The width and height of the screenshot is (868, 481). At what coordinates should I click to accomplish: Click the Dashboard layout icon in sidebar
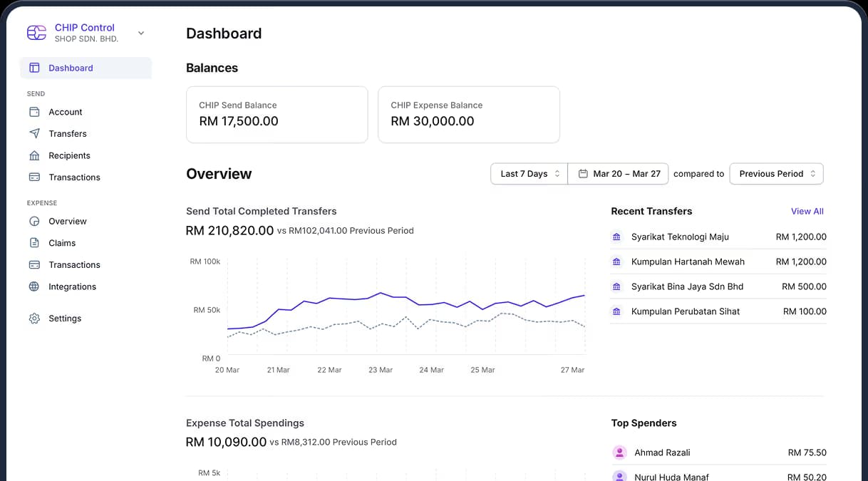[34, 68]
